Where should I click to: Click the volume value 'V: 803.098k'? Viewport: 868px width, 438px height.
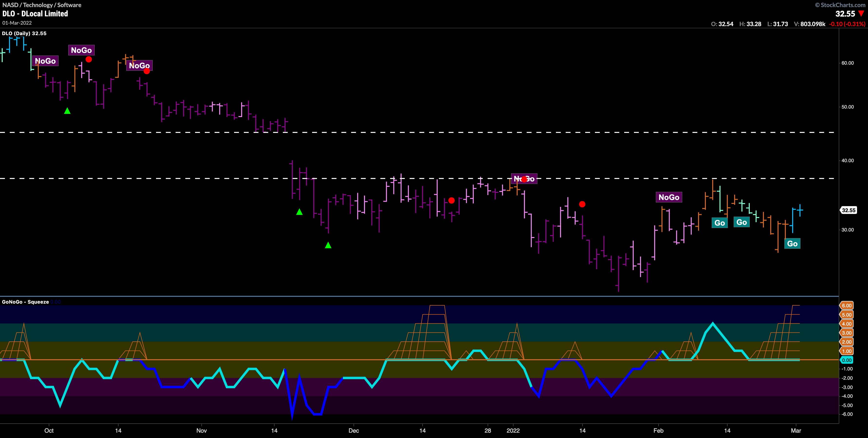810,24
